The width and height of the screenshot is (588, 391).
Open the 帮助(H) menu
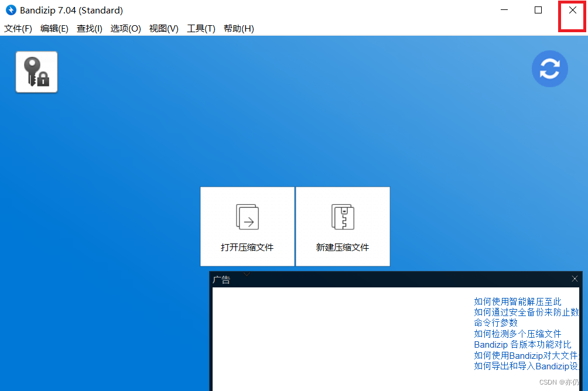coord(239,29)
